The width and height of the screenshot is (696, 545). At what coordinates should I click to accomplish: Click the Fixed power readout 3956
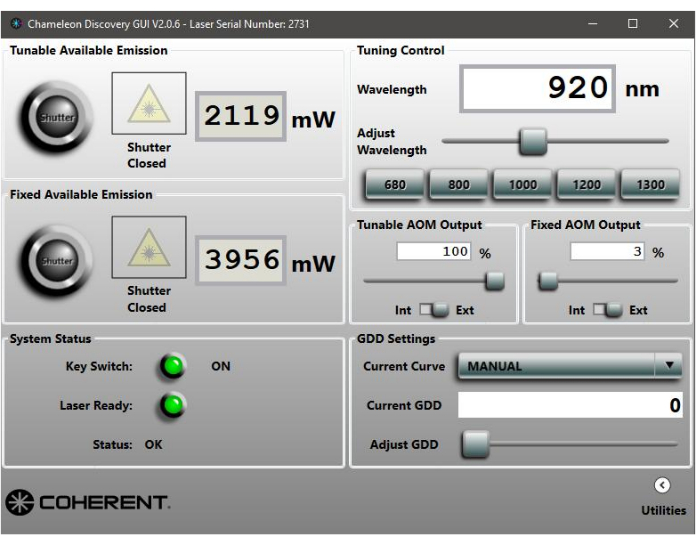[241, 260]
